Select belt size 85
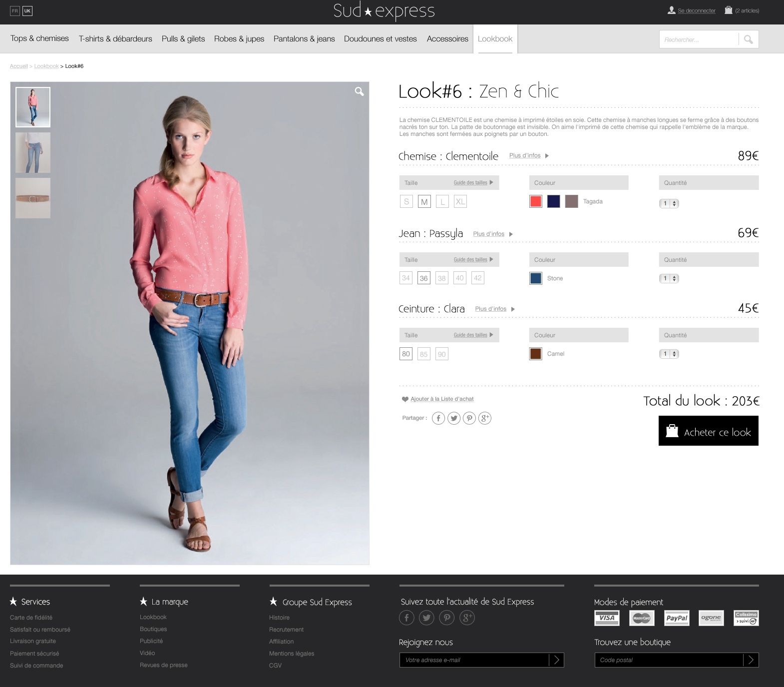The width and height of the screenshot is (784, 687). point(424,354)
